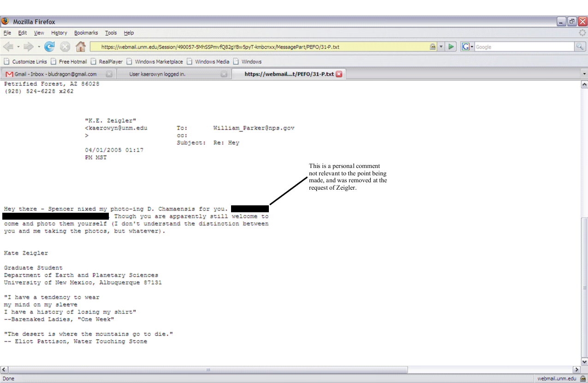Click the 'Done' status bar text
The height and width of the screenshot is (383, 588).
[8, 379]
